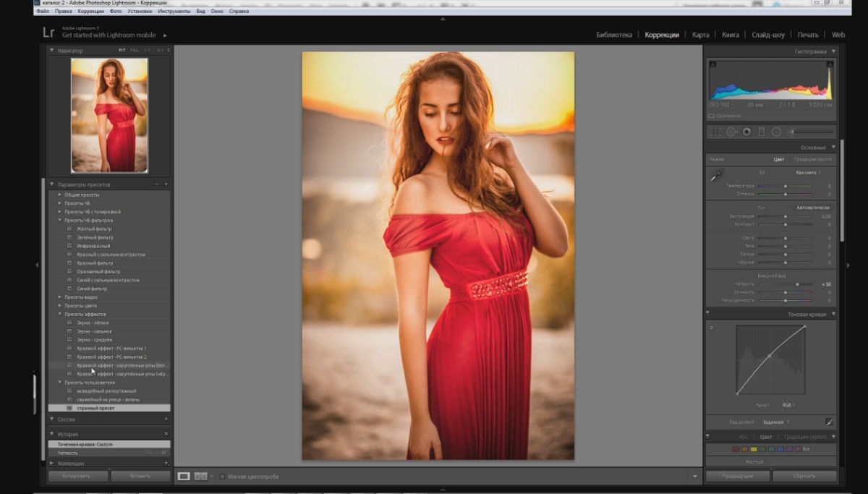The width and height of the screenshot is (868, 494).
Task: Click preset icon beside Инфракрасный
Action: (69, 246)
